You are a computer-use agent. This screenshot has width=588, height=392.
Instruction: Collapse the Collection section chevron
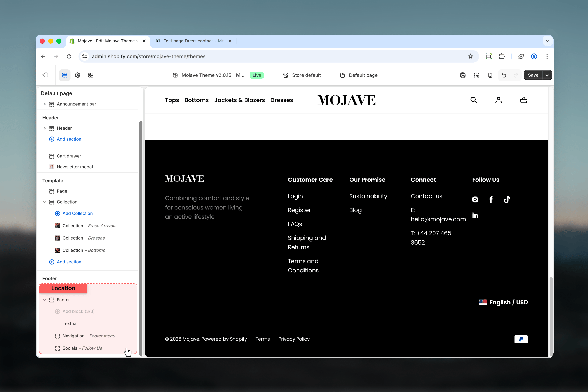click(x=44, y=202)
